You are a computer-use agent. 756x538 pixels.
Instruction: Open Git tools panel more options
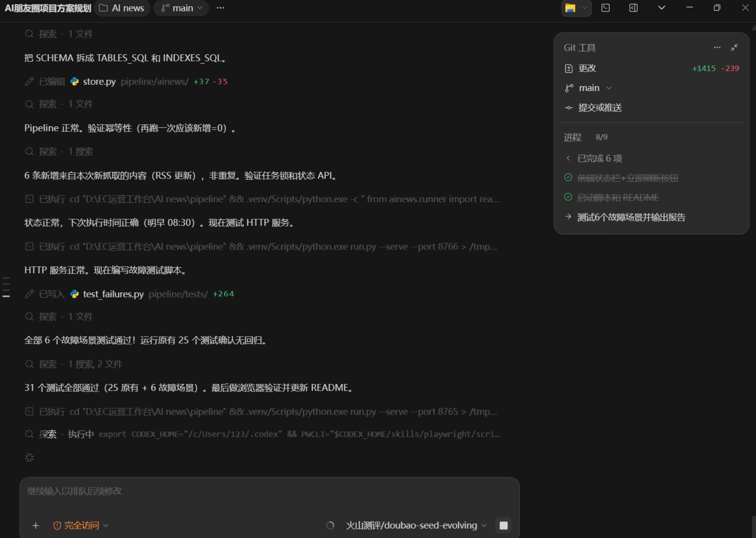(x=717, y=48)
